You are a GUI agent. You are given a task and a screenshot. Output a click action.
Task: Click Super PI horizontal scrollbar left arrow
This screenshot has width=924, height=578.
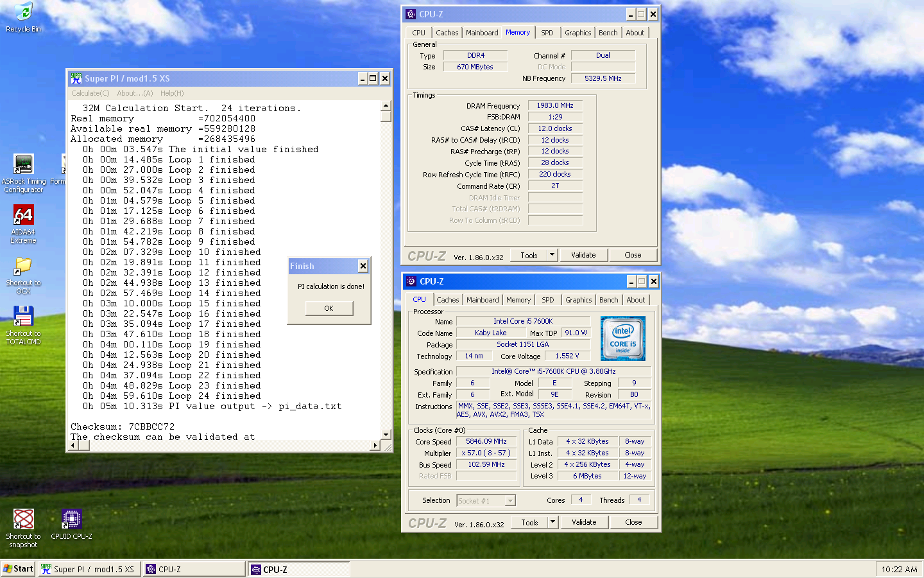point(73,445)
